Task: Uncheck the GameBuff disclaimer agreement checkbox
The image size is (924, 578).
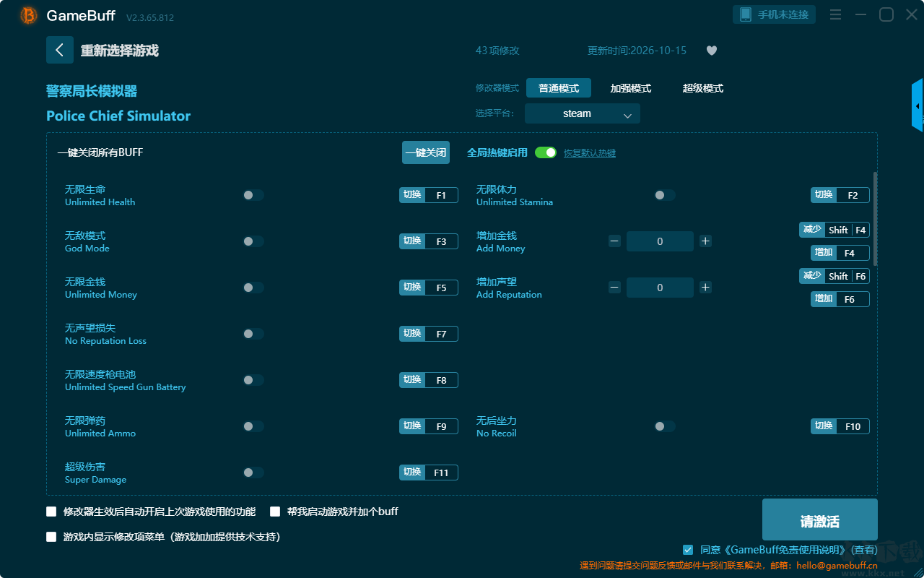Action: pos(688,550)
